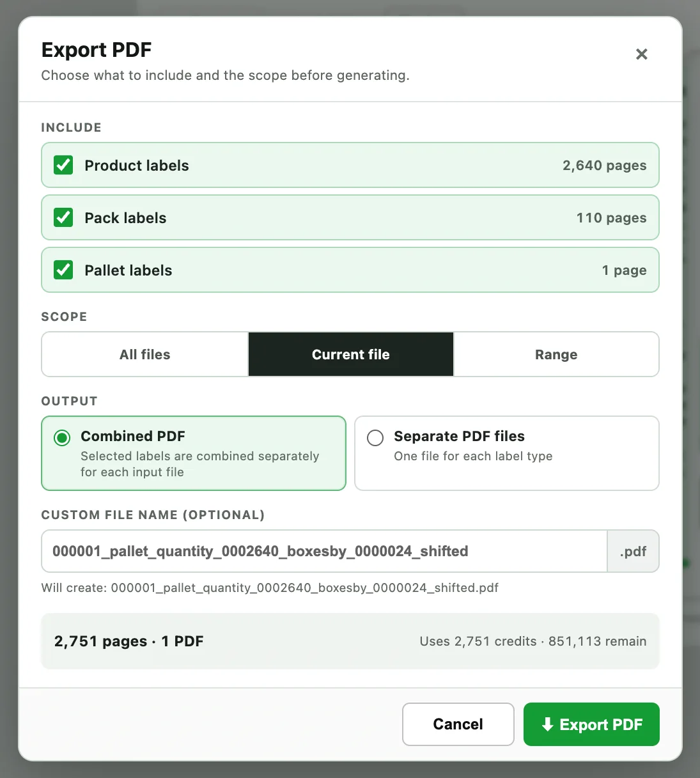Click the Cancel button
The width and height of the screenshot is (700, 778).
coord(458,724)
